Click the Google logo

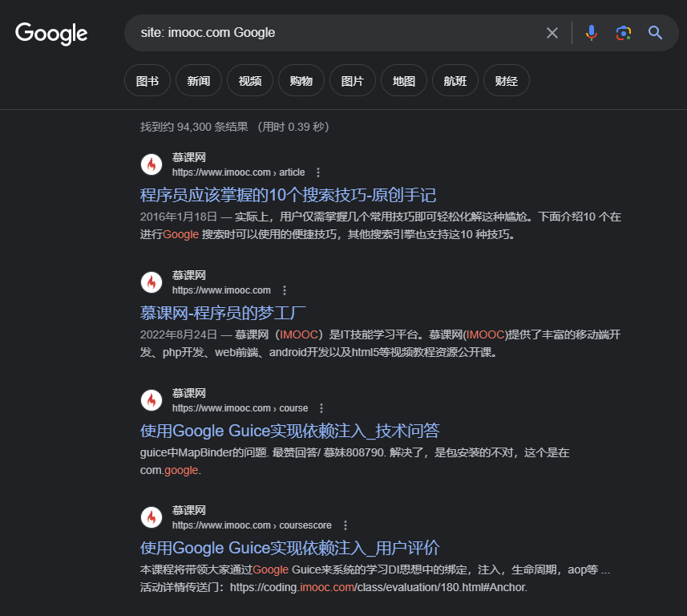tap(51, 34)
